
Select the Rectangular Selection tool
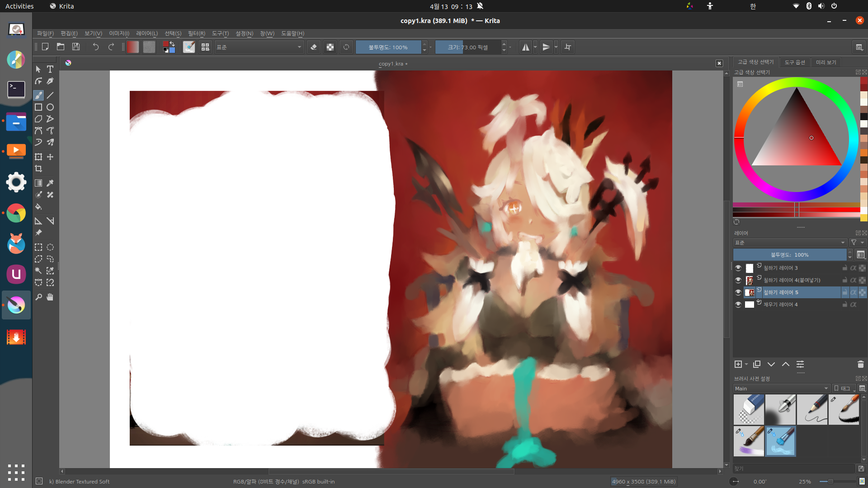point(38,247)
